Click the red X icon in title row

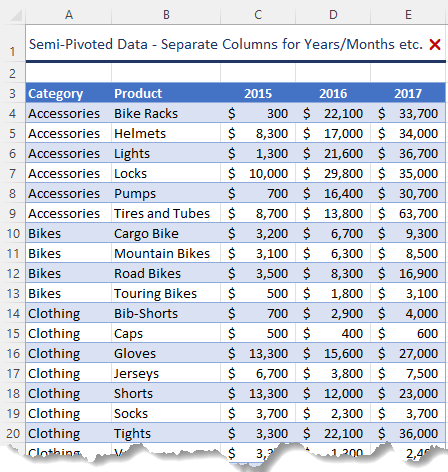point(435,44)
